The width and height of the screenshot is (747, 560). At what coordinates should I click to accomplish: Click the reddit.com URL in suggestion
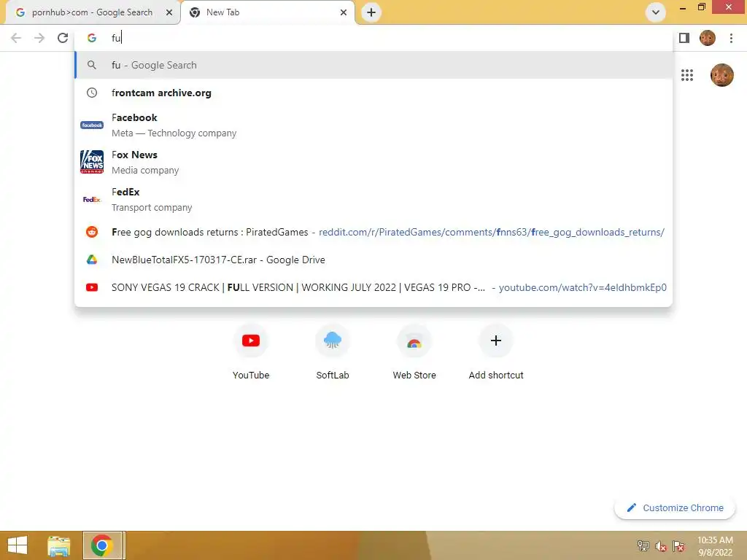click(492, 233)
